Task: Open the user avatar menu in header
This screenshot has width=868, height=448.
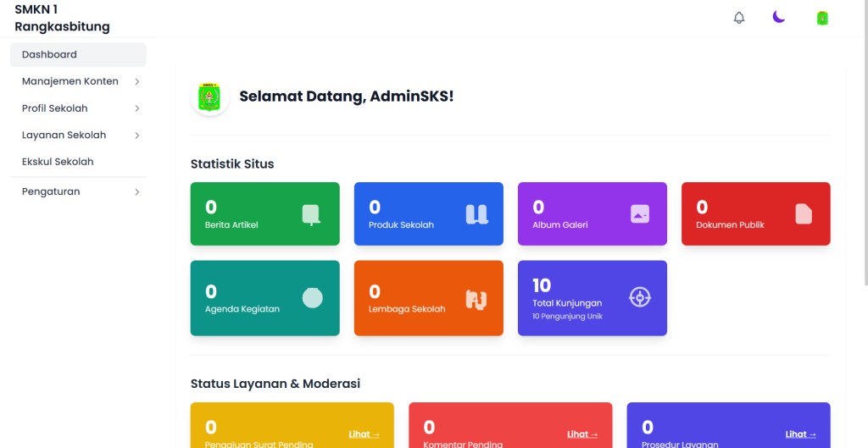Action: click(821, 18)
